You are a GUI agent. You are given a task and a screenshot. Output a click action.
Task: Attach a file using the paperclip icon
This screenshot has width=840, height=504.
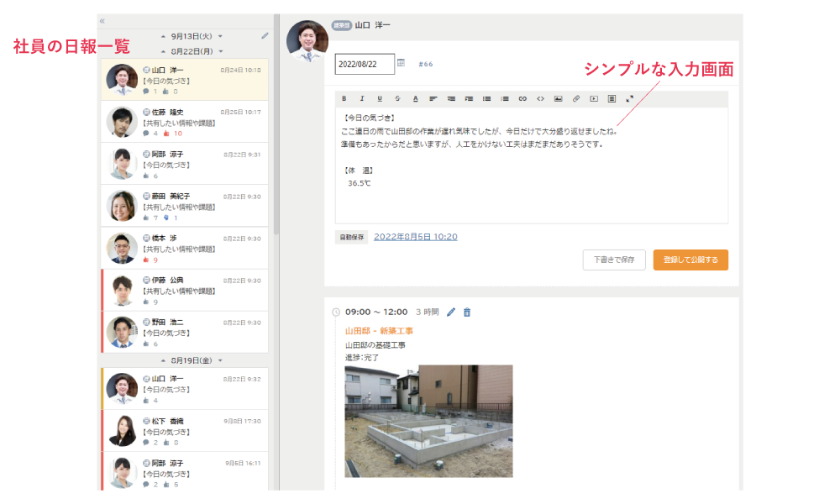[x=576, y=98]
